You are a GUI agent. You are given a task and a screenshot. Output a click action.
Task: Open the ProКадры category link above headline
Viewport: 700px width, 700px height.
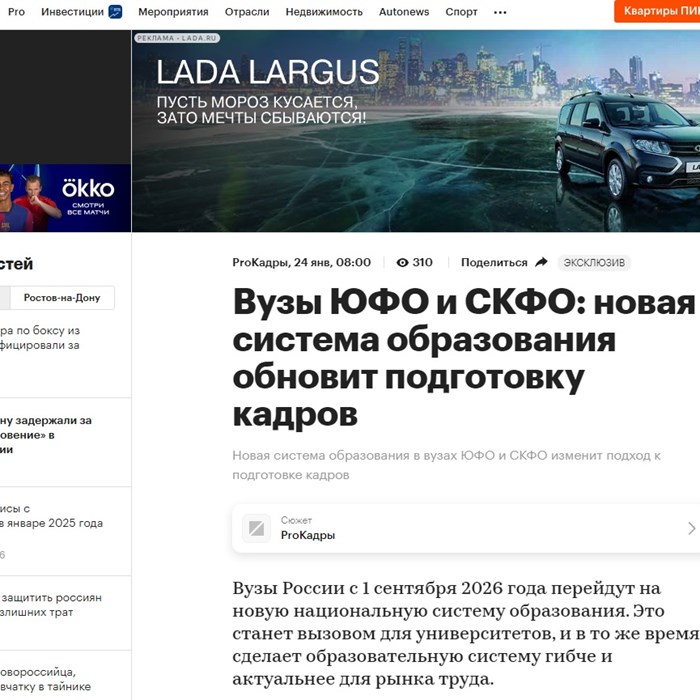tap(259, 262)
